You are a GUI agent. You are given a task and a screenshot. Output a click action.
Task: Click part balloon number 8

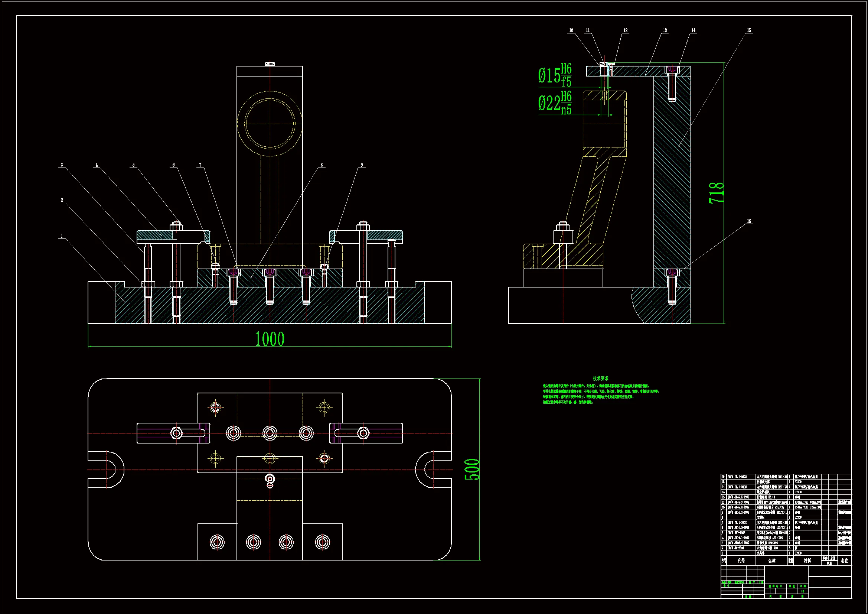click(x=322, y=165)
